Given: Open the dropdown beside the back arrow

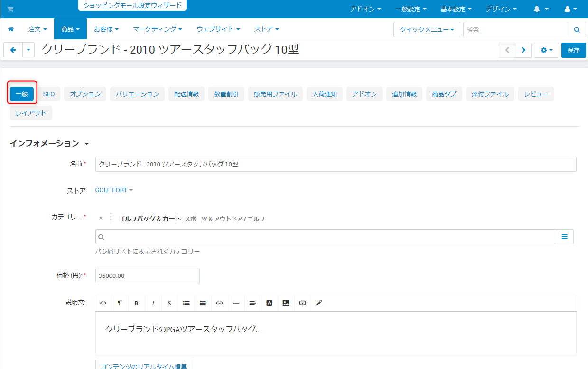Looking at the screenshot, I should click(28, 50).
